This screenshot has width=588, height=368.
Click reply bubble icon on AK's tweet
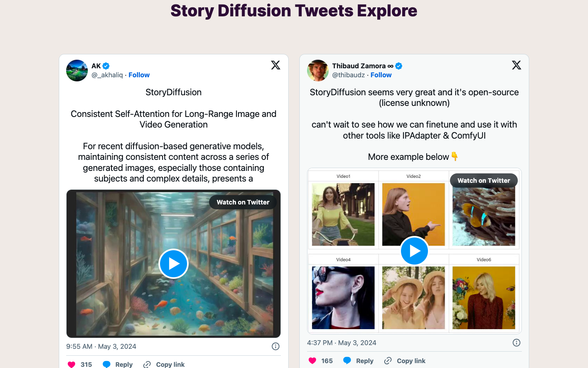pyautogui.click(x=107, y=364)
